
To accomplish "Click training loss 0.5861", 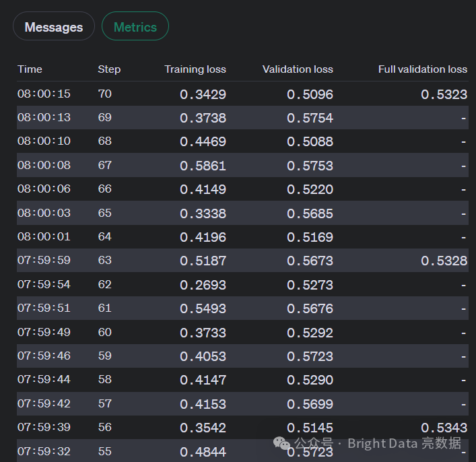I will [x=203, y=166].
